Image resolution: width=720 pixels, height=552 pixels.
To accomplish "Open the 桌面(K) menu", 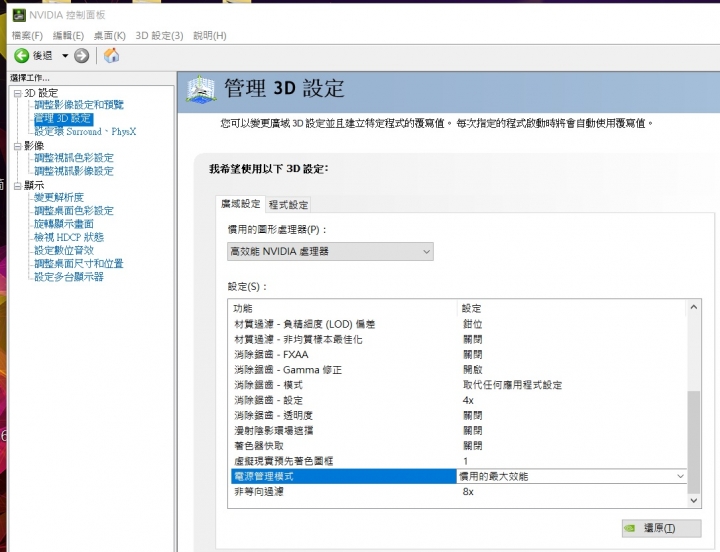I will (x=110, y=35).
